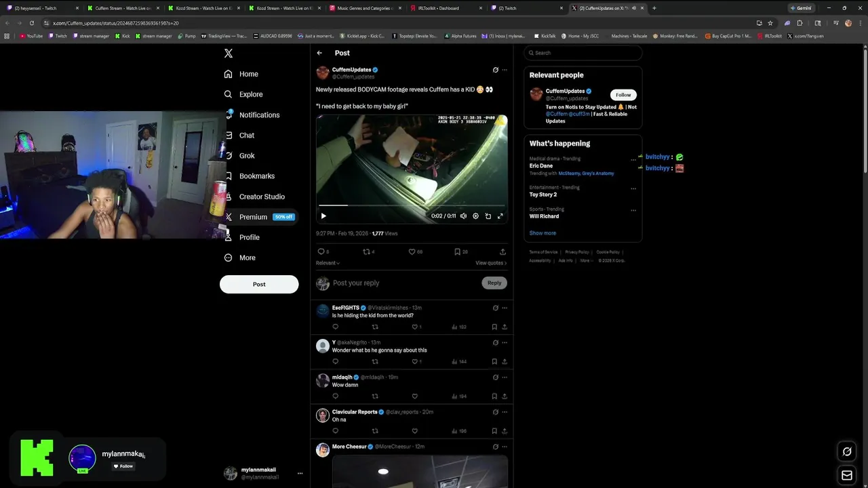Open video settings gear

pos(475,216)
